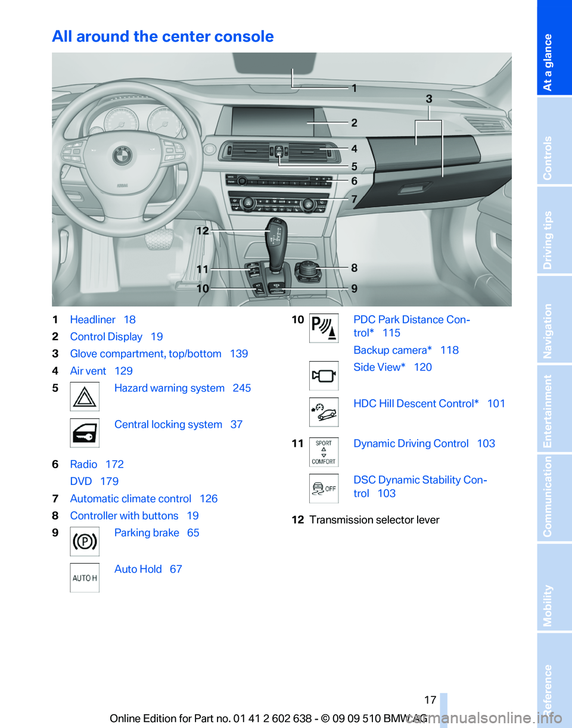Open Controller with buttons 19 link
Viewport: 572px width, 728px height.
(134, 516)
